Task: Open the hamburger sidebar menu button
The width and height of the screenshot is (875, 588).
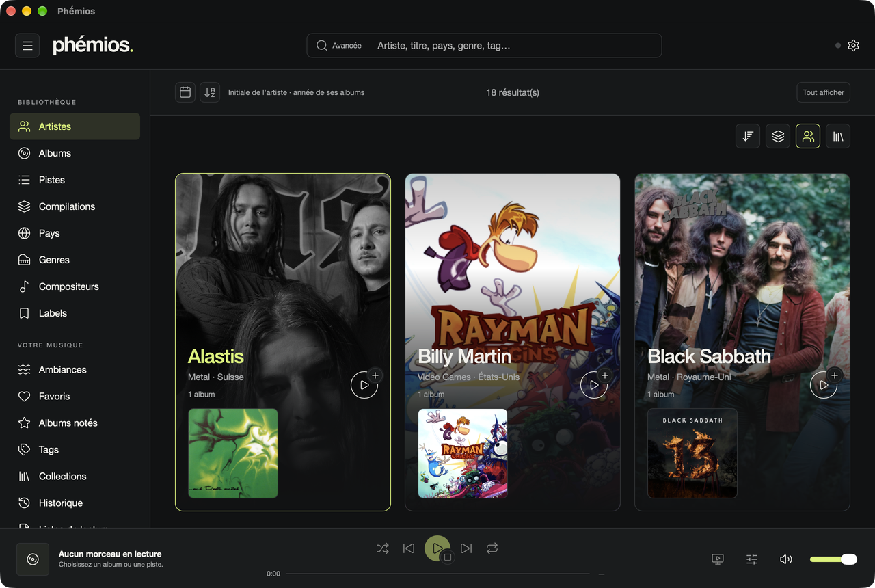Action: click(27, 46)
